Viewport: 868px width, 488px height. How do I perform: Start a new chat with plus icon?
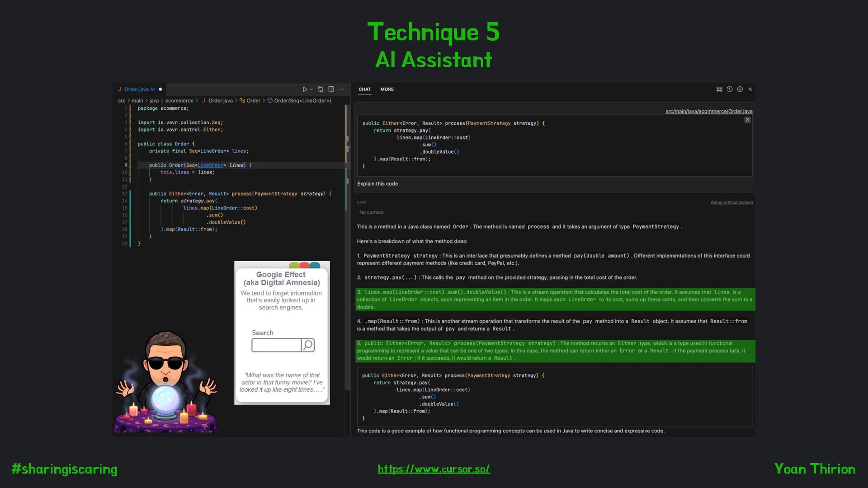tap(740, 89)
